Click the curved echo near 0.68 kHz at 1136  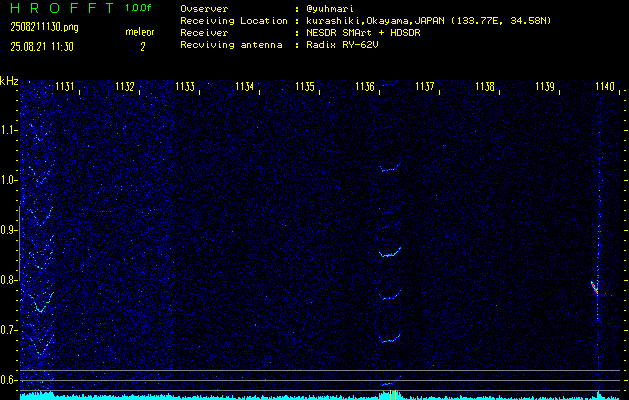click(390, 338)
